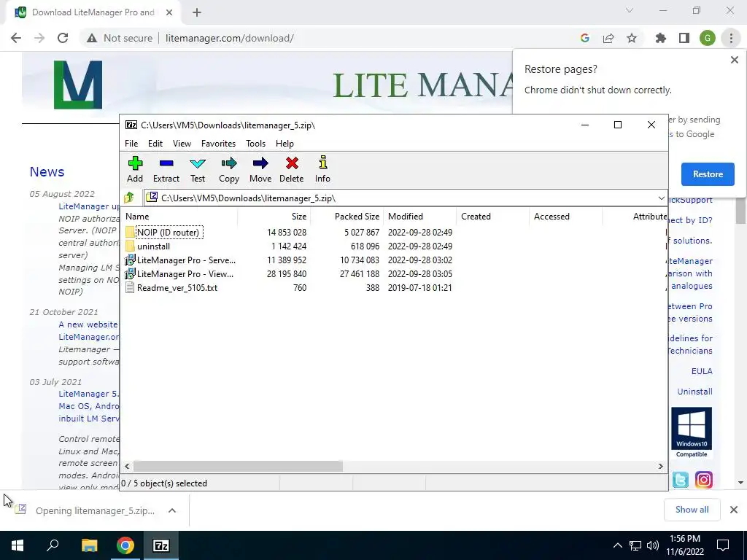
Task: Select the Copy toolbar icon
Action: (x=229, y=163)
